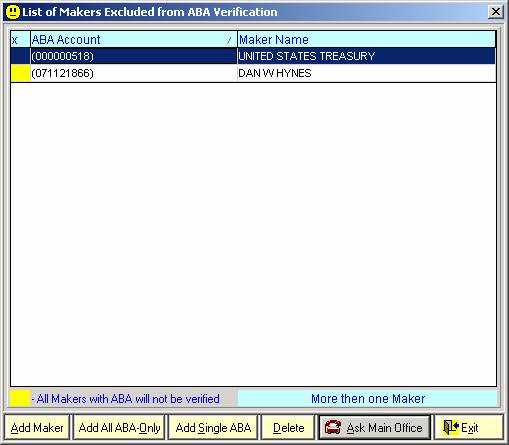Sort by the Maker Name column header
Screen dimensions: 509x445
click(x=366, y=40)
